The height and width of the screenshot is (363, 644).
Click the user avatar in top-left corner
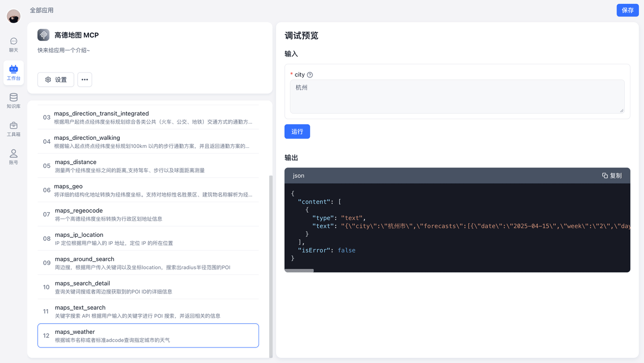pyautogui.click(x=14, y=16)
